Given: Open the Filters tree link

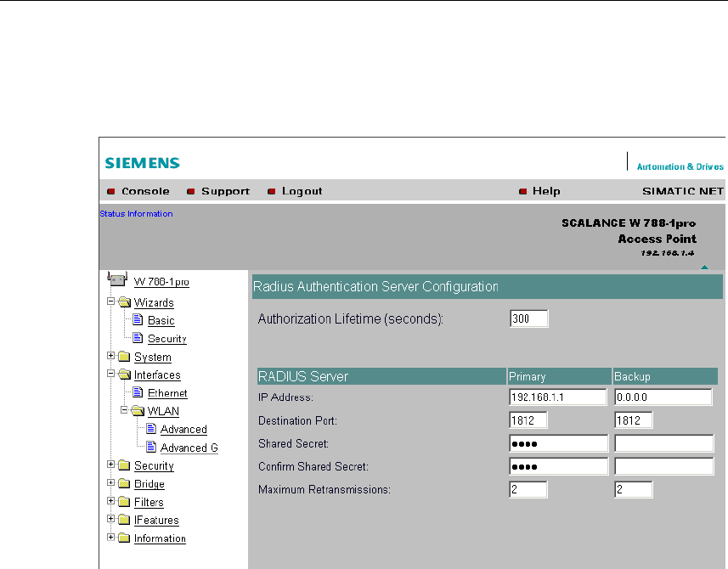Looking at the screenshot, I should [149, 502].
